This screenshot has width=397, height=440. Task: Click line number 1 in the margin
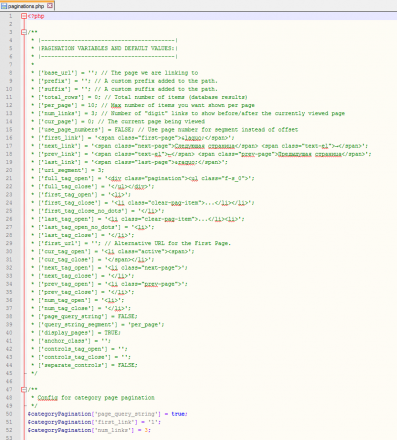pos(10,16)
